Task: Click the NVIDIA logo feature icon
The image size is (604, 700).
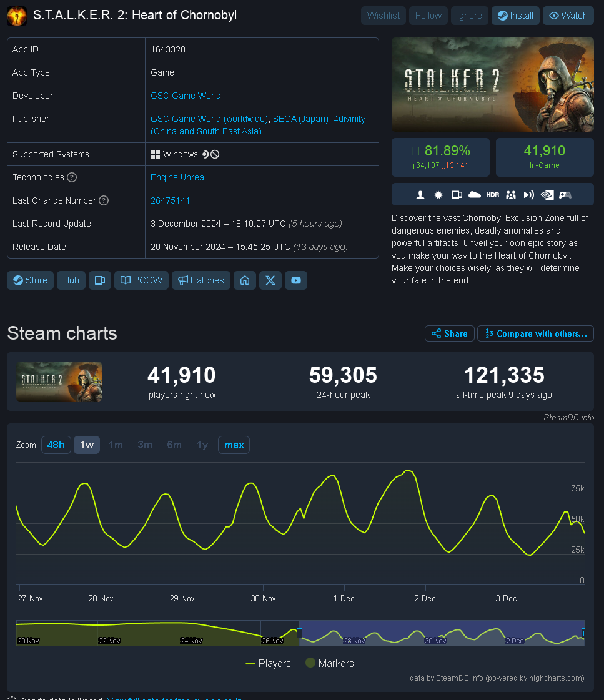Action: pyautogui.click(x=547, y=195)
